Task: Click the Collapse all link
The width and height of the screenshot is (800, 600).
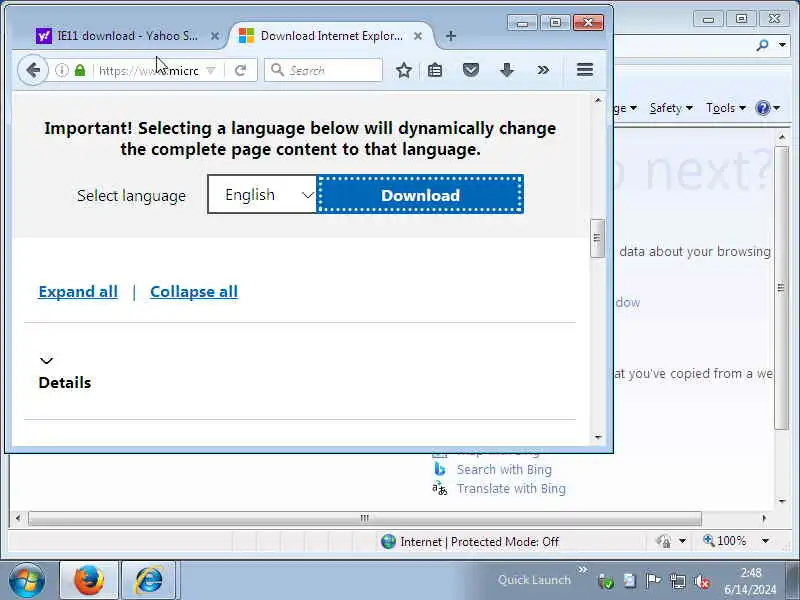Action: pos(194,292)
